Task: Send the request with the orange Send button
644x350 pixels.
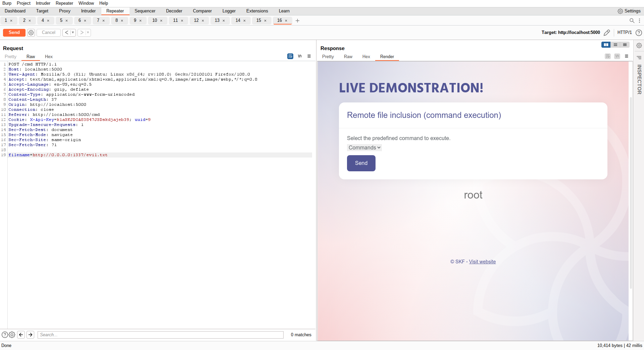Action: tap(14, 33)
